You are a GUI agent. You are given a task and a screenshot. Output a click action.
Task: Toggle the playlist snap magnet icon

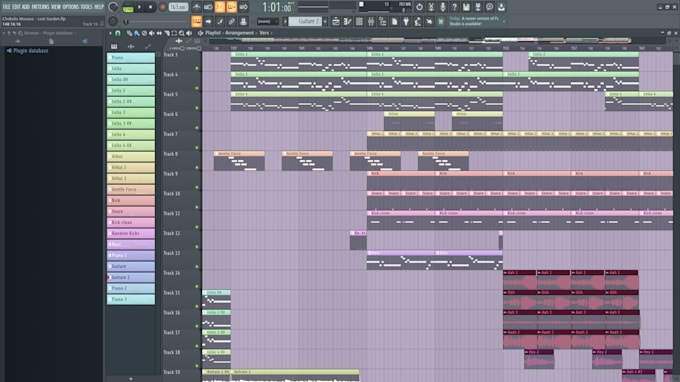pos(118,33)
